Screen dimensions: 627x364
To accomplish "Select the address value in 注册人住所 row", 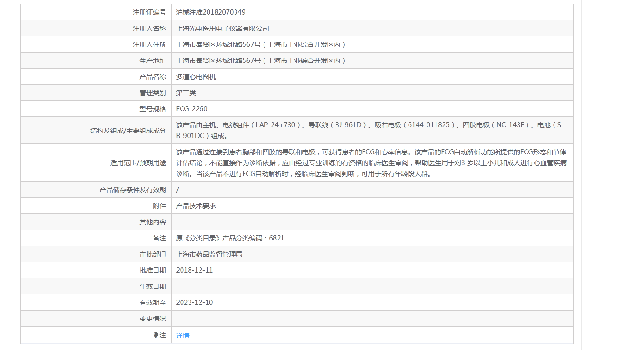I will click(x=261, y=44).
